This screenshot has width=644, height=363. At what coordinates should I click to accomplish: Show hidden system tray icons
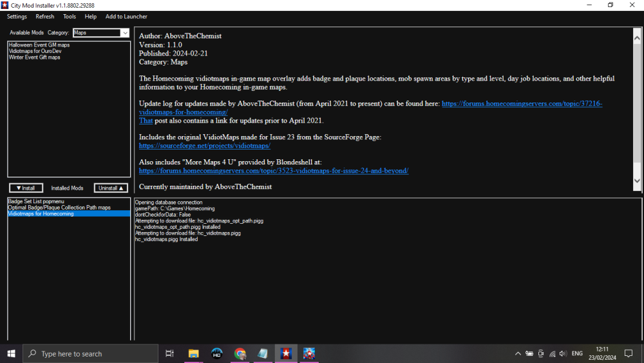click(x=518, y=353)
